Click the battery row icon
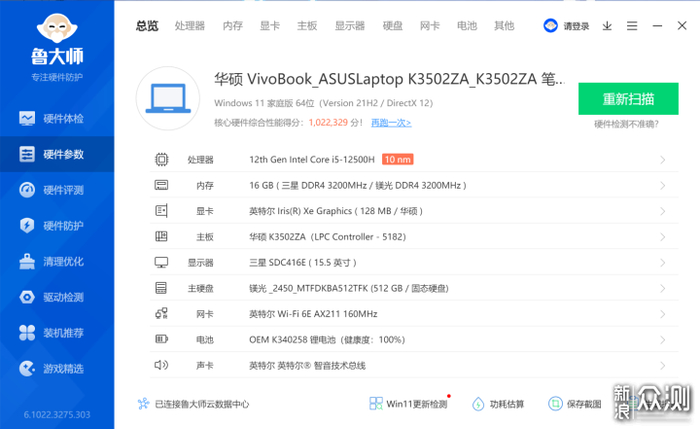This screenshot has width=700, height=429. pyautogui.click(x=161, y=339)
